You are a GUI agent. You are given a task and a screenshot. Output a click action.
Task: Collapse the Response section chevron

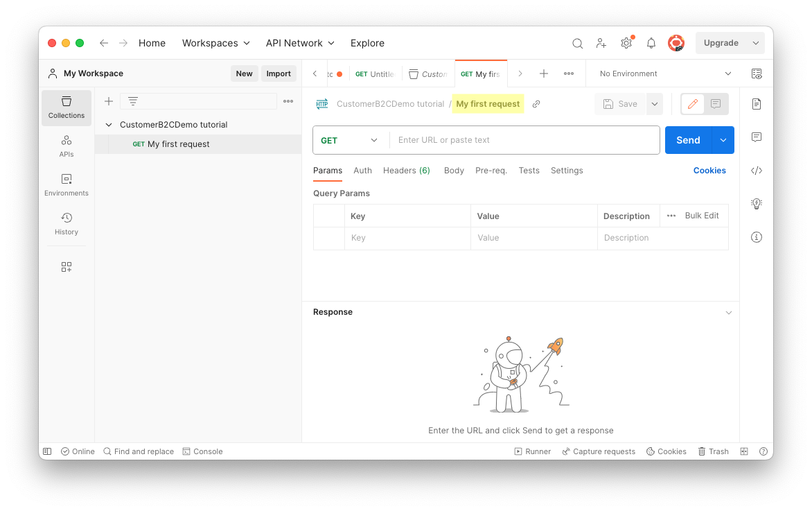pos(729,313)
